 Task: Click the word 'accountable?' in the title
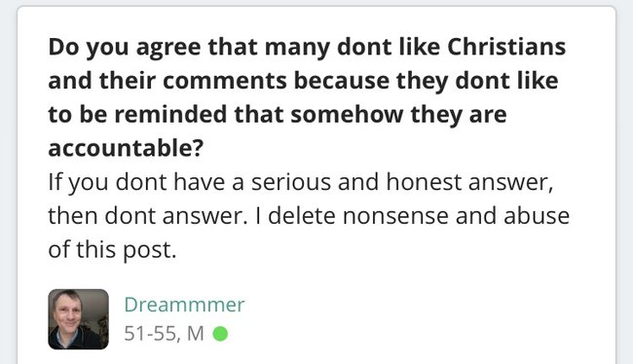pyautogui.click(x=126, y=148)
